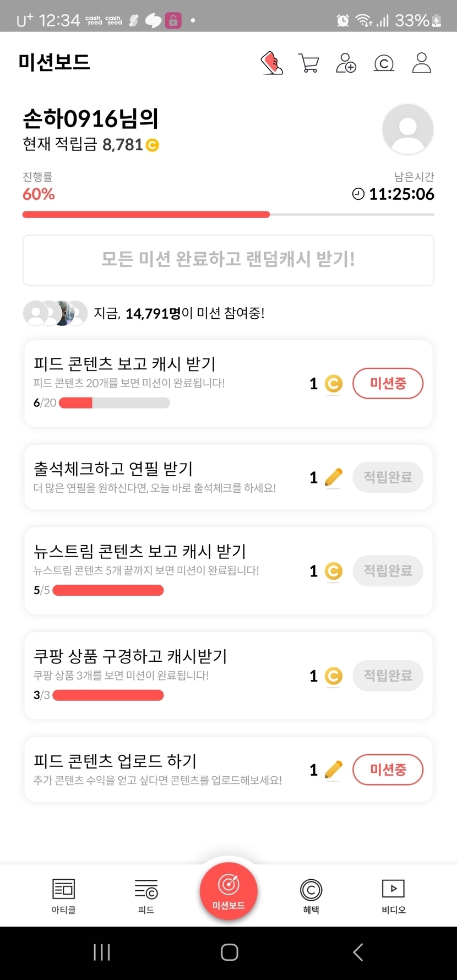This screenshot has width=457, height=980.
Task: Open the 혜택 benefits tab
Action: pyautogui.click(x=311, y=896)
